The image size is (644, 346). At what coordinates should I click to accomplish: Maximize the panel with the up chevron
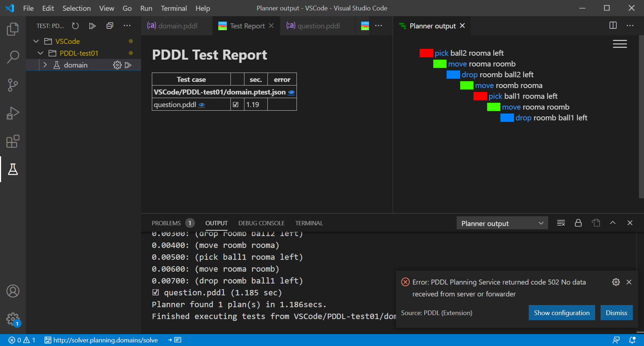[x=613, y=223]
